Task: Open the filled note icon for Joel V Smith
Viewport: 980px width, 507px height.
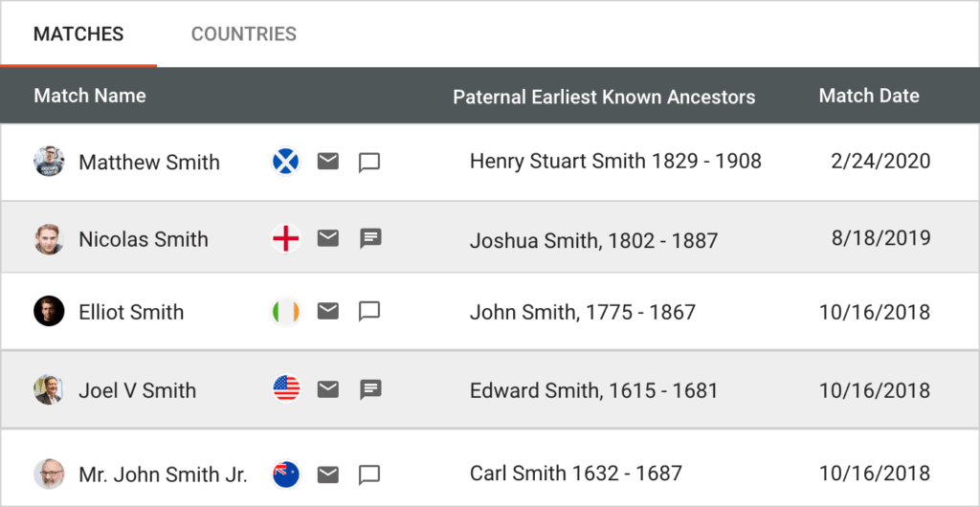Action: tap(370, 389)
